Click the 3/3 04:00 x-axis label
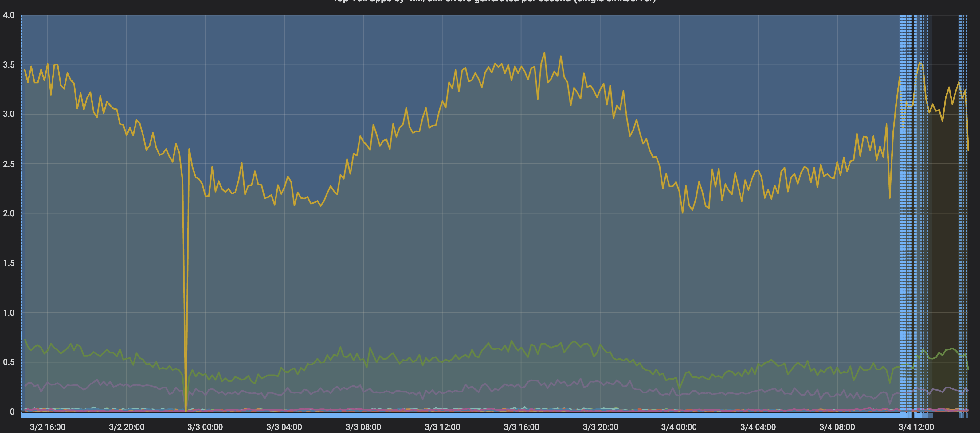Viewport: 980px width, 433px height. 284,427
